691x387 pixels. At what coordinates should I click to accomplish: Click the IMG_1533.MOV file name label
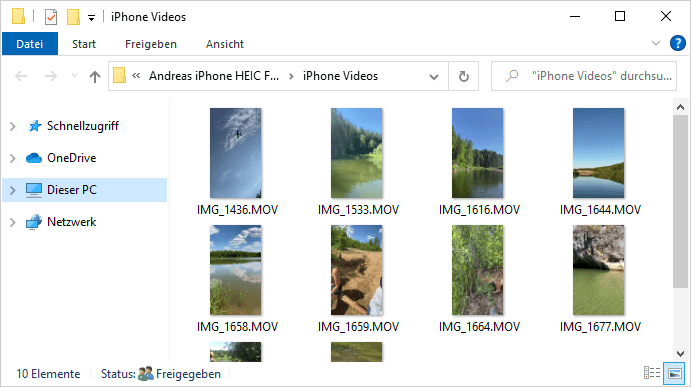358,210
